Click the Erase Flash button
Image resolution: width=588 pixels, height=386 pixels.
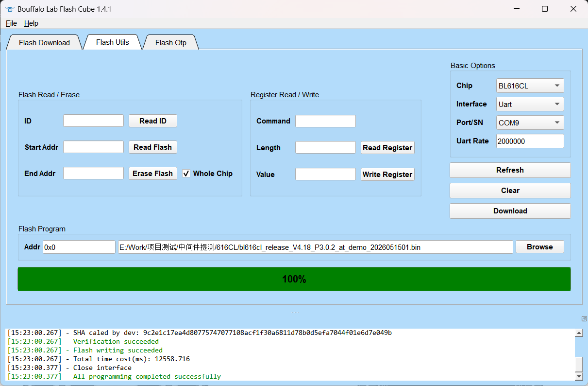coord(153,174)
